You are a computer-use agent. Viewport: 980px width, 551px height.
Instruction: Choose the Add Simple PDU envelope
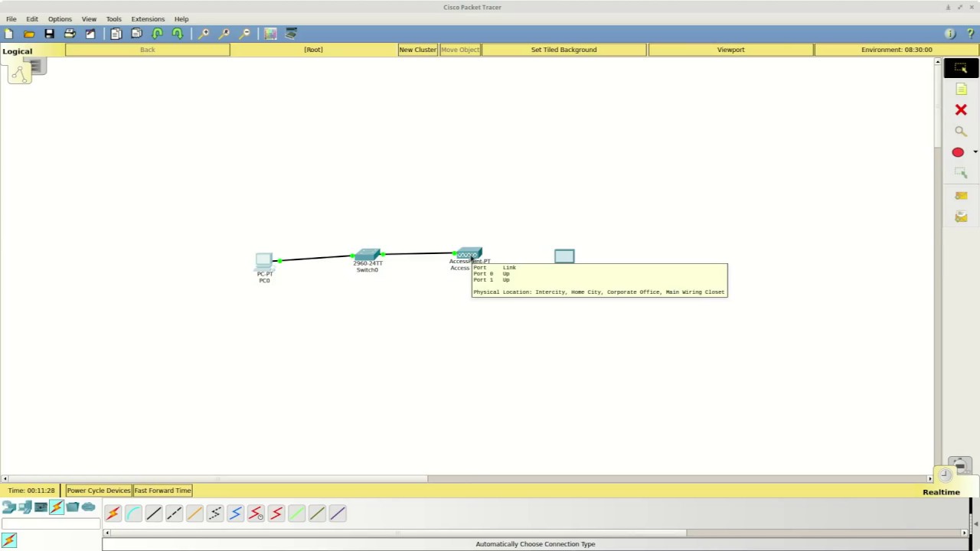tap(961, 196)
